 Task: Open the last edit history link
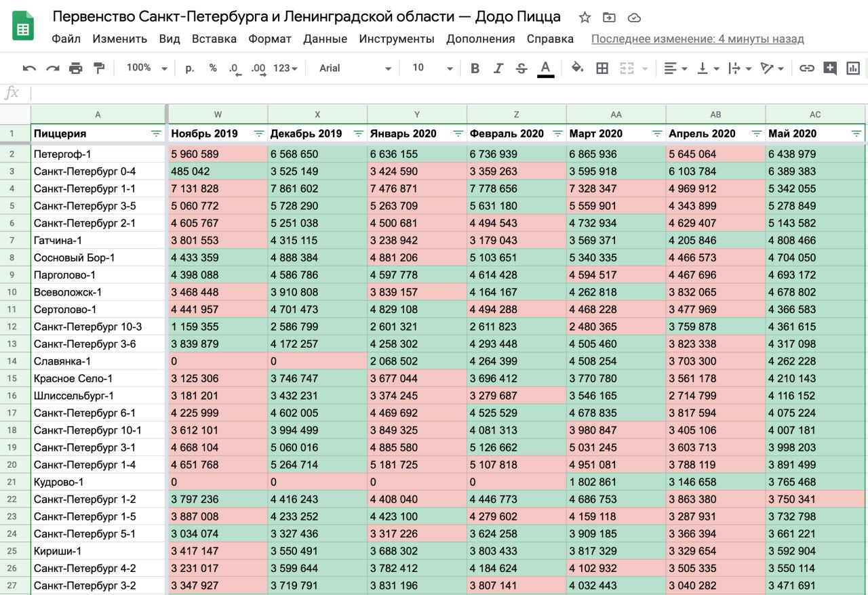coord(698,39)
